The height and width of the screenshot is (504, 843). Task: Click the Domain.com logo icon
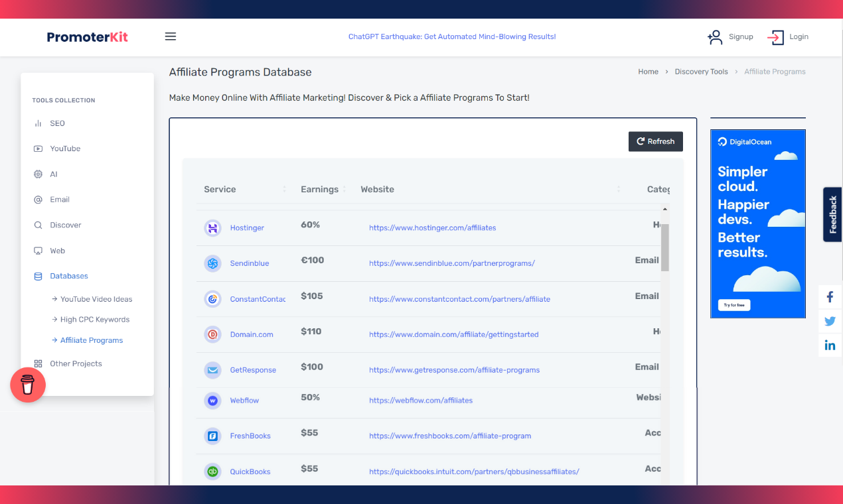212,334
